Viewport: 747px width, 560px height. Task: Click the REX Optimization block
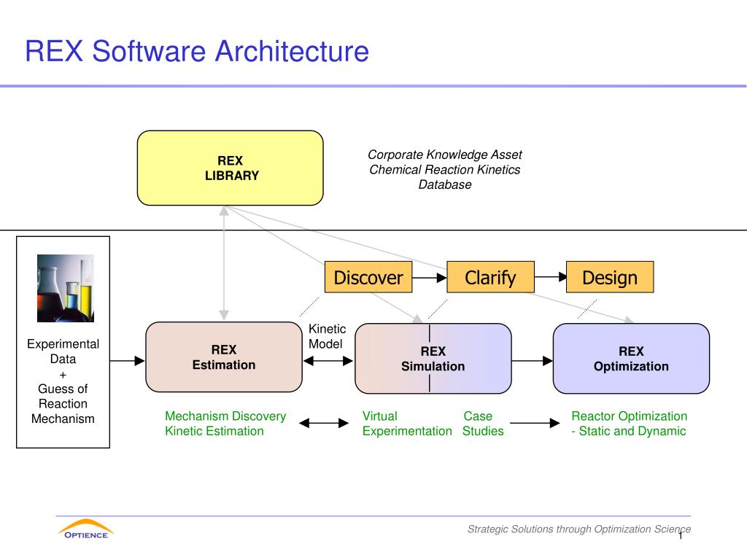coord(631,359)
